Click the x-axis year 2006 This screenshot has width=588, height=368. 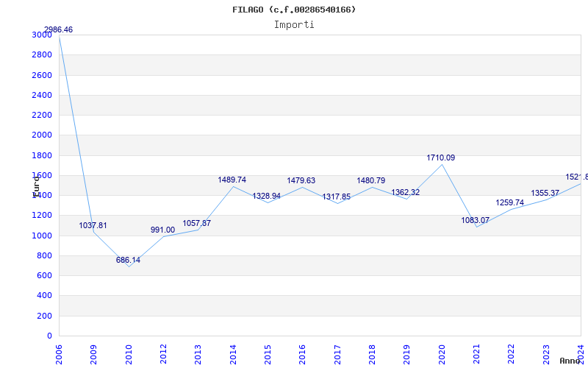59,355
